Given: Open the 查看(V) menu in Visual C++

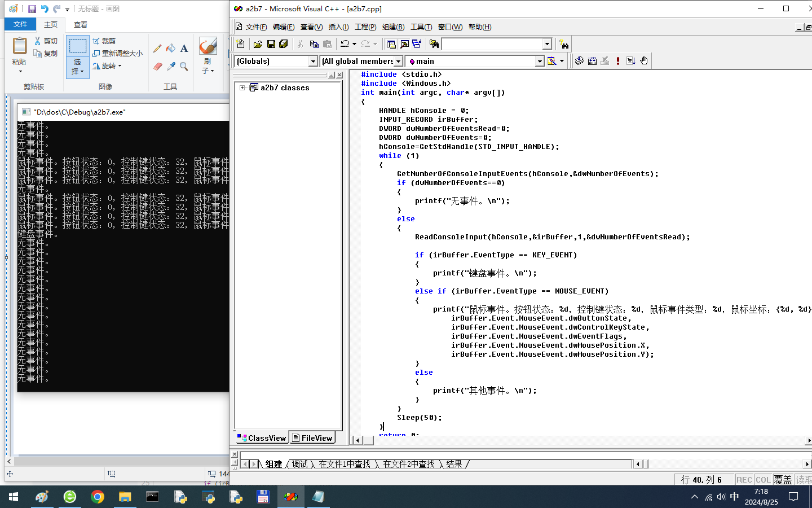Looking at the screenshot, I should pyautogui.click(x=311, y=27).
